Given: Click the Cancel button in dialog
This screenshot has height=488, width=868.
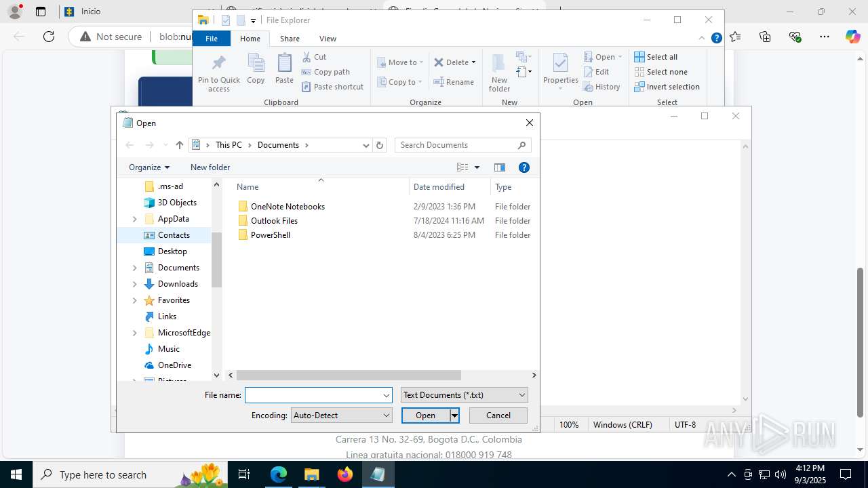Looking at the screenshot, I should [498, 415].
